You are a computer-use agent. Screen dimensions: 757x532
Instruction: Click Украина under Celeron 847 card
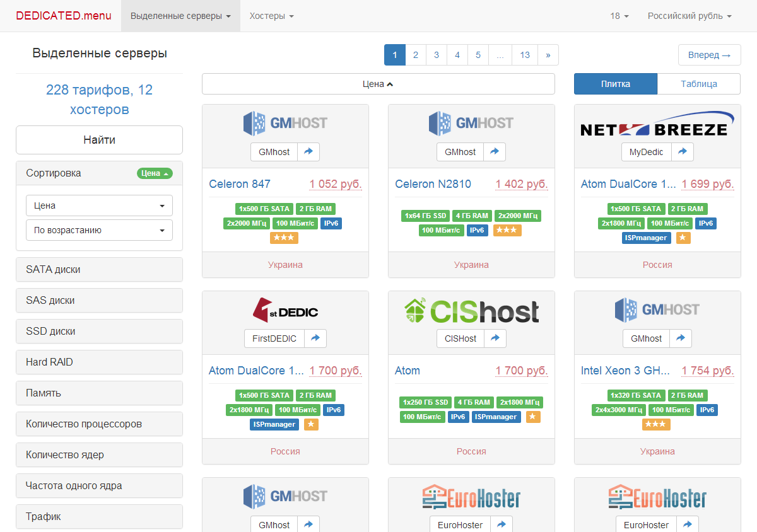pos(285,265)
